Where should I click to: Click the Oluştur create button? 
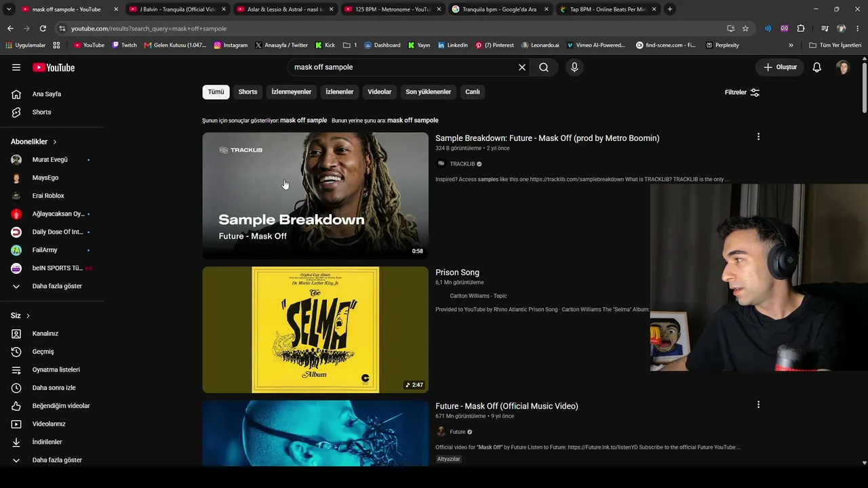780,67
